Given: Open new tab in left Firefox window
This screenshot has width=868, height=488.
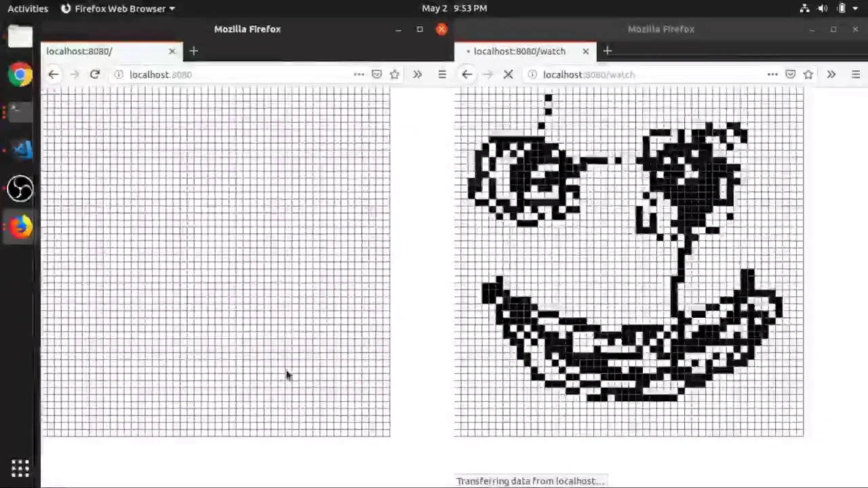Looking at the screenshot, I should 193,51.
